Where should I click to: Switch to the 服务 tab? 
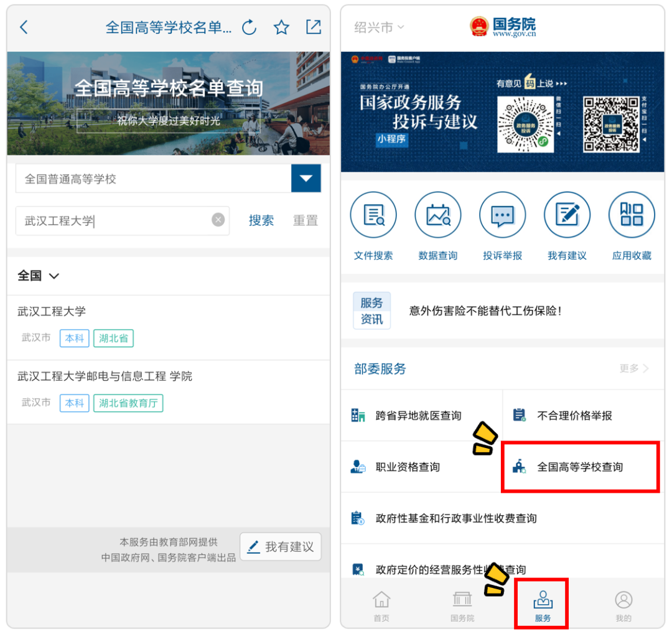point(543,606)
